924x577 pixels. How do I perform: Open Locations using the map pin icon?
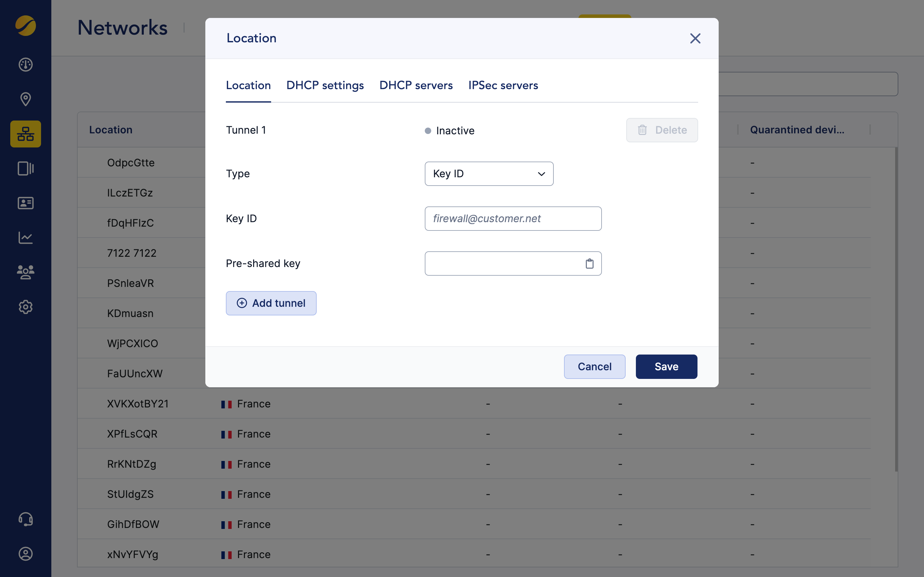click(25, 99)
